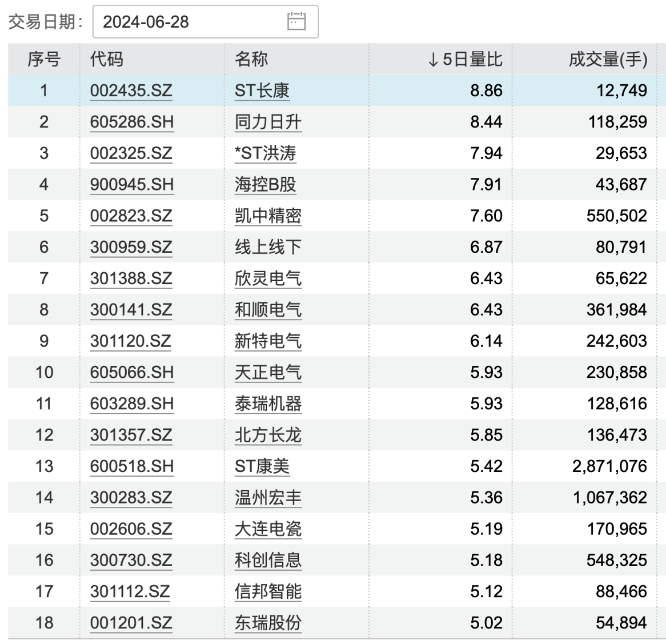The image size is (666, 644).
Task: Select volume value 43,687
Action: (621, 185)
